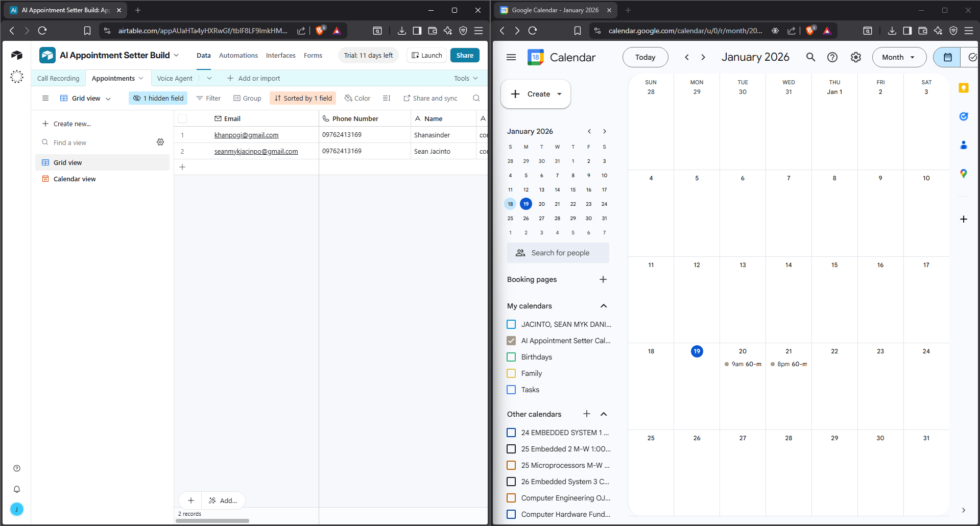Switch to Forms tab in Airtable

click(313, 55)
